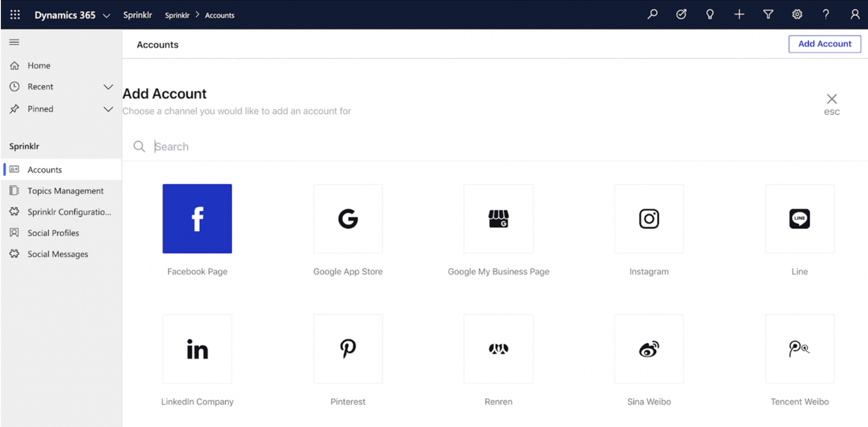
Task: Expand the Recent section chevron
Action: tap(108, 87)
